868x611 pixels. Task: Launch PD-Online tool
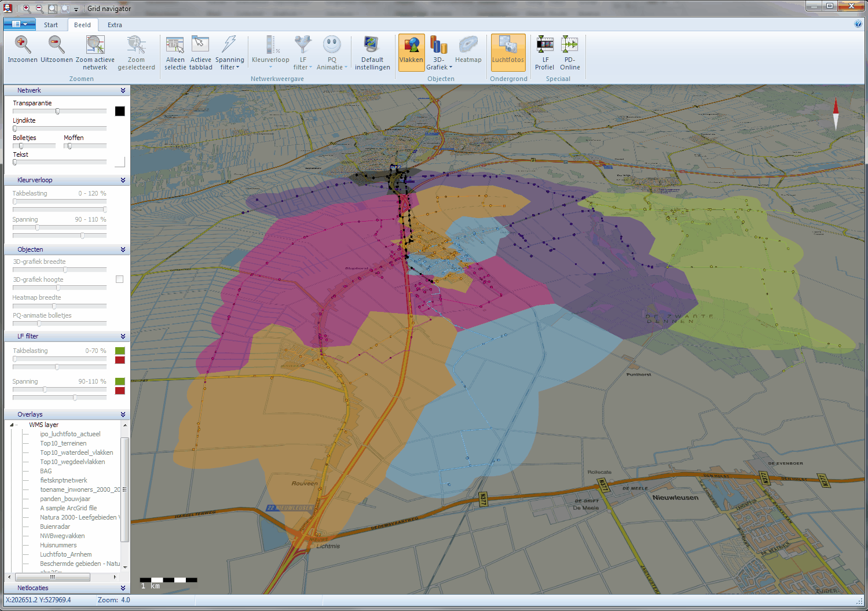click(x=570, y=45)
